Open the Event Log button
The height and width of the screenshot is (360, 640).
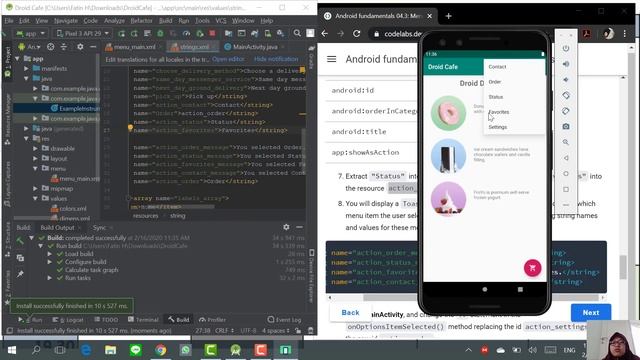click(284, 320)
